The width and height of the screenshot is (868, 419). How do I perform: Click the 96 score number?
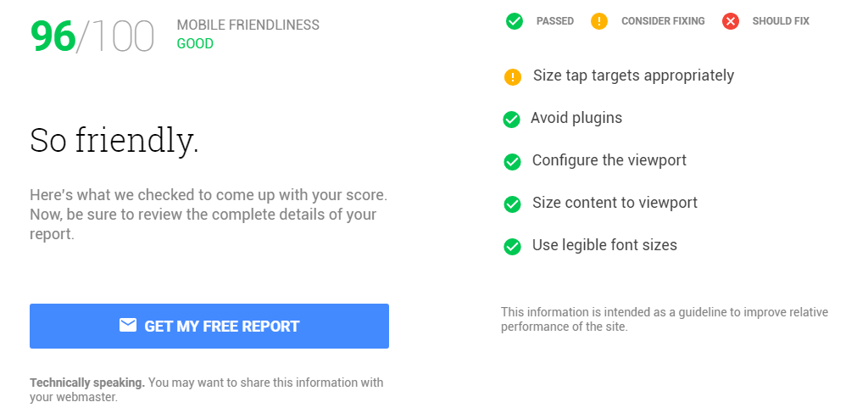53,36
